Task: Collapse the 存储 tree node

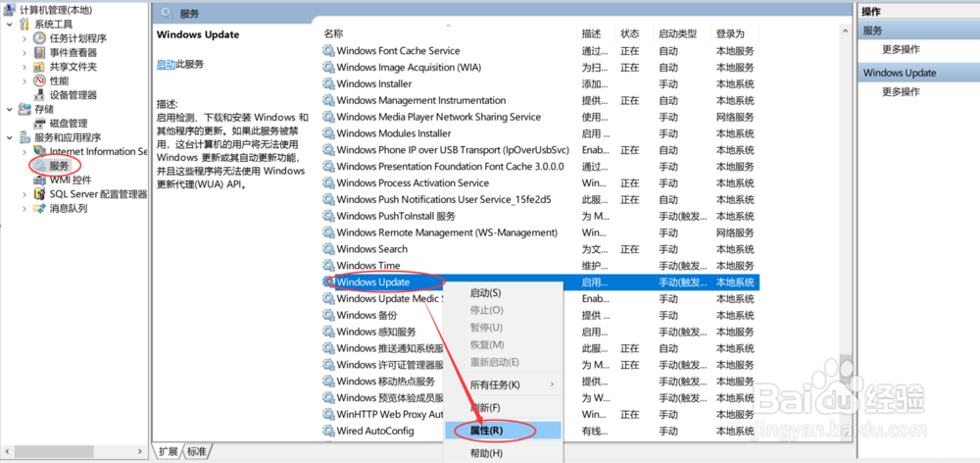Action: pos(10,110)
